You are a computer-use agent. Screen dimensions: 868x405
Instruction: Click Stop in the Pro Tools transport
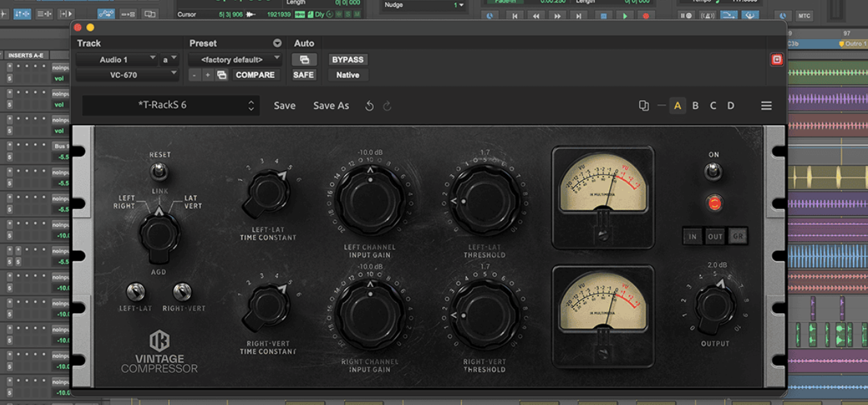(602, 16)
